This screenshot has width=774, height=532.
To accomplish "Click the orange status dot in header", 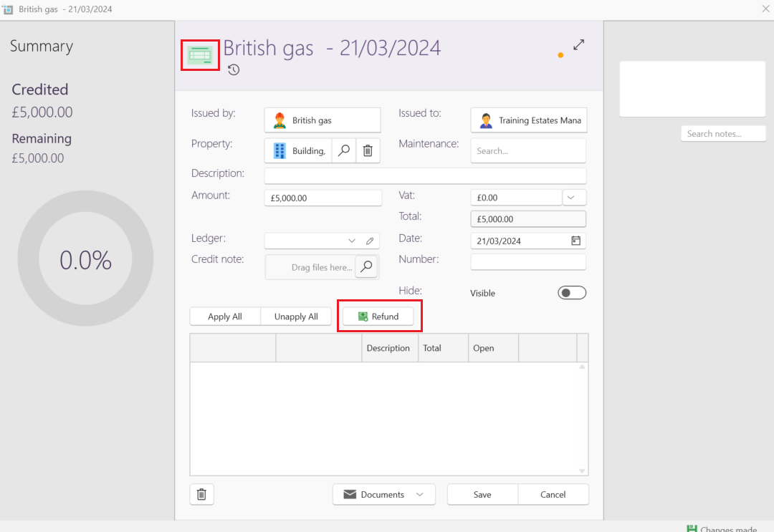I will click(560, 55).
